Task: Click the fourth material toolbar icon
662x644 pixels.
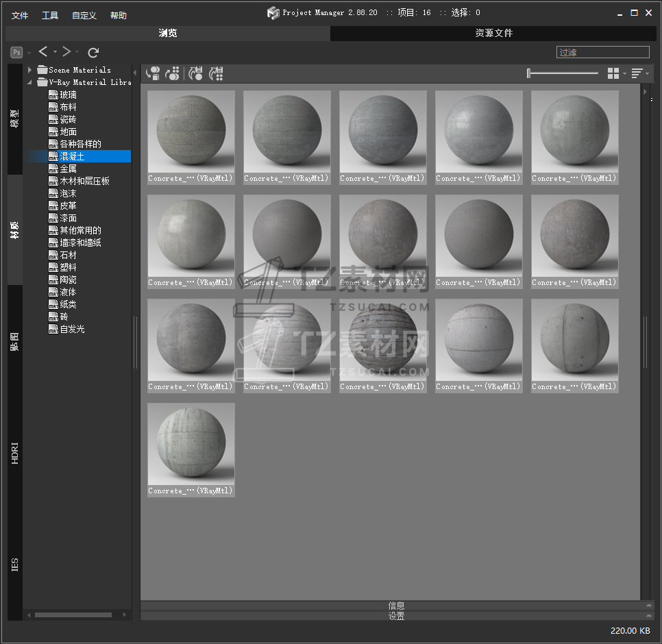Action: point(217,73)
